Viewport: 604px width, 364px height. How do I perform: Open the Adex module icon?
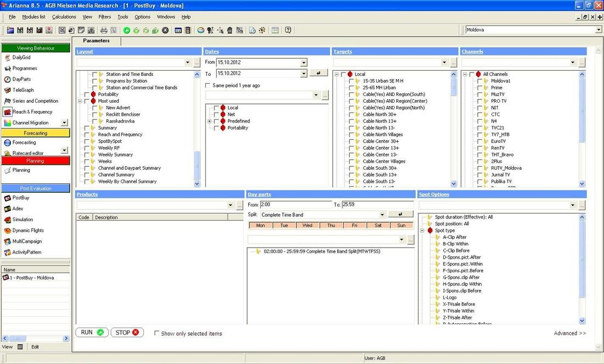7,209
